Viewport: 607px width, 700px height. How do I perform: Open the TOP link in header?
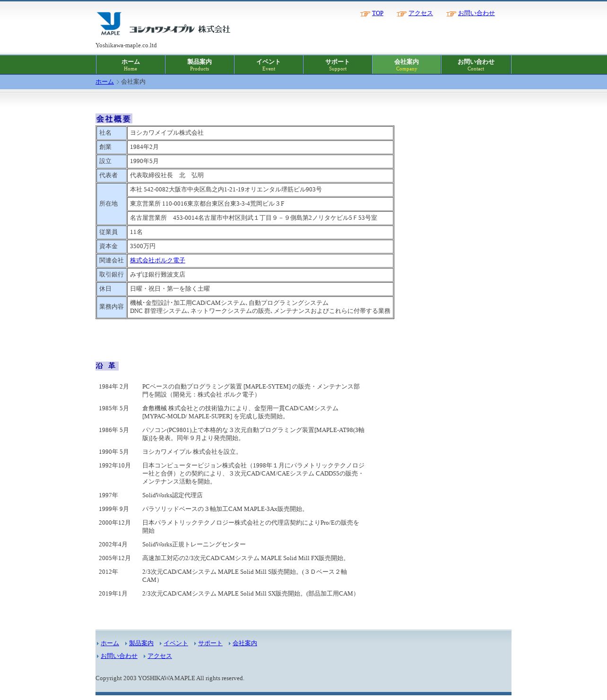(x=378, y=13)
